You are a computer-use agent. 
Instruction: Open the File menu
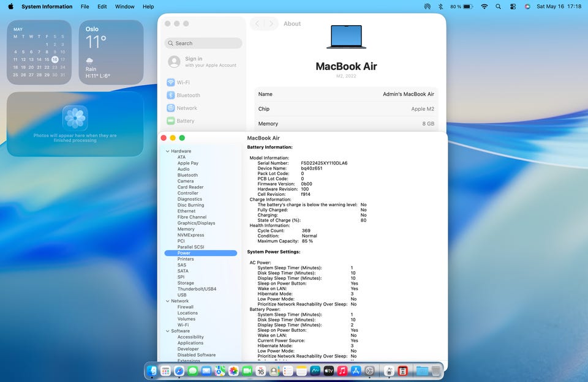tap(85, 6)
